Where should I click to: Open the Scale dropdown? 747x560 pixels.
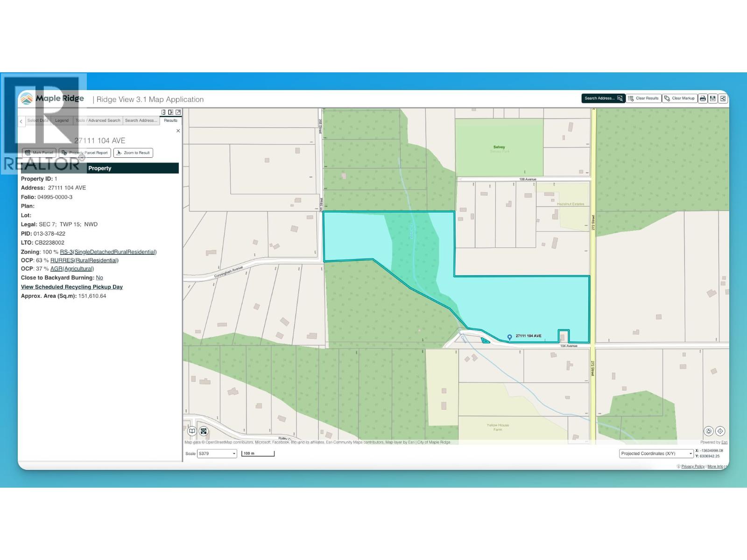click(217, 454)
